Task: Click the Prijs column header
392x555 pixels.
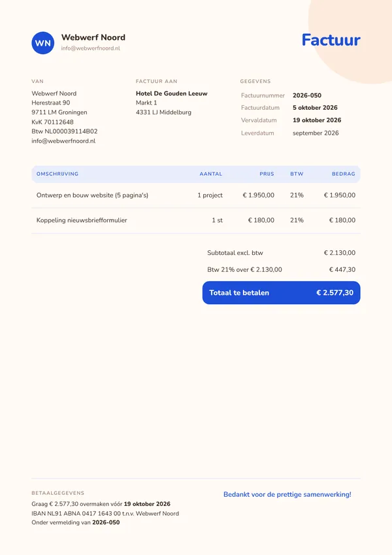Action: point(267,174)
